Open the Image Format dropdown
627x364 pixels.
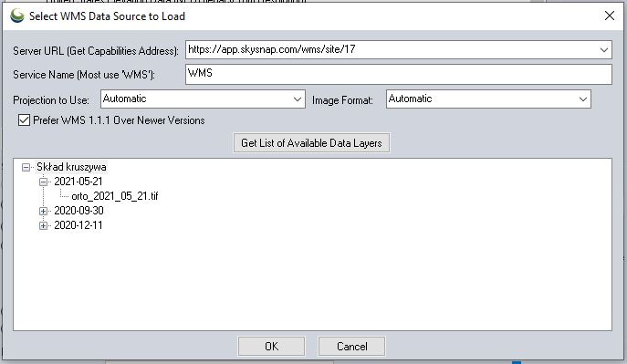488,99
